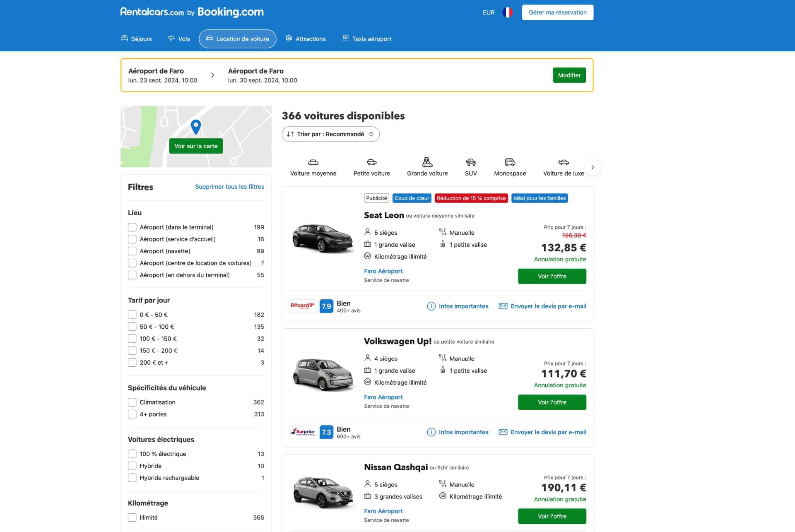Click the envelope icon on Seat Leon card
This screenshot has width=795, height=532.
pos(503,306)
